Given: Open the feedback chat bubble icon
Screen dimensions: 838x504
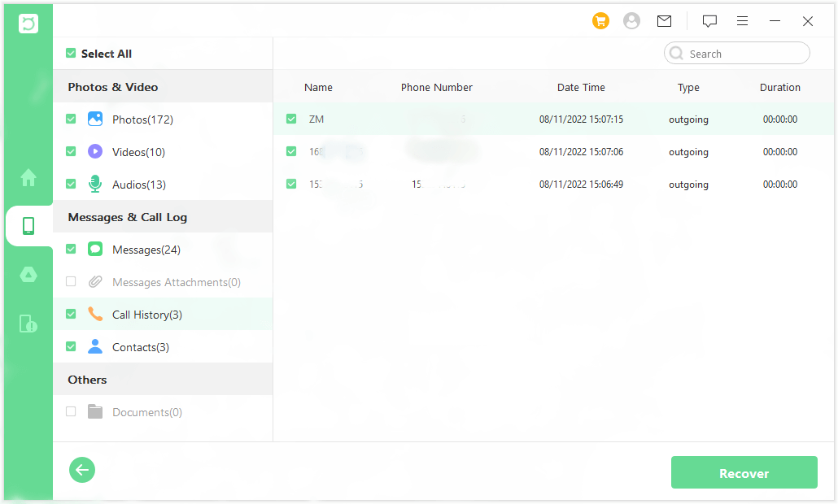Looking at the screenshot, I should click(x=709, y=21).
